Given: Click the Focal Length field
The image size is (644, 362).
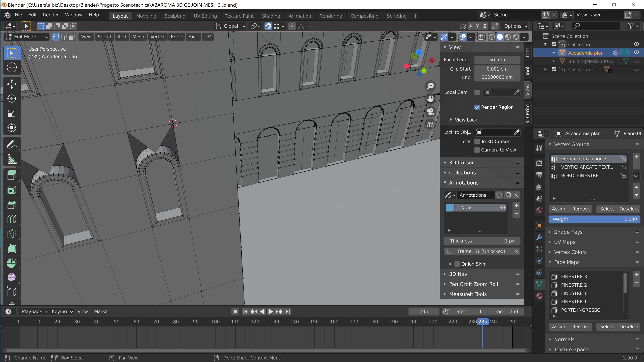Looking at the screenshot, I should point(497,60).
